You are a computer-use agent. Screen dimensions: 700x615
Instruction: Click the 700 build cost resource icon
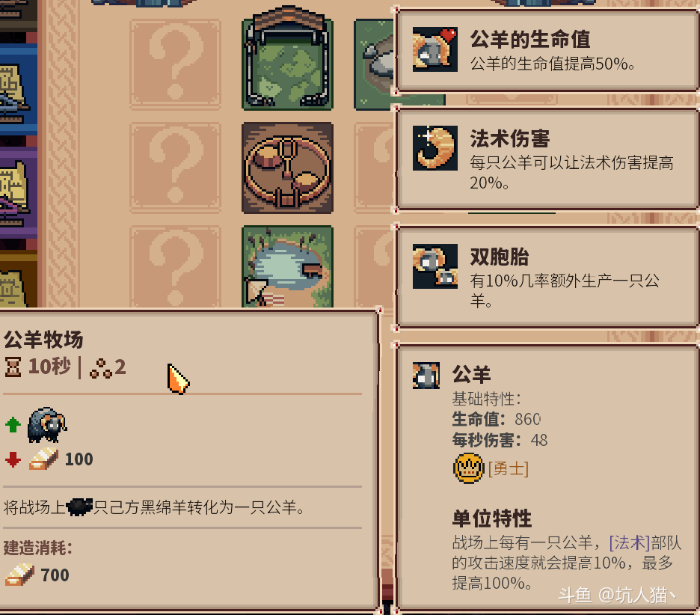[19, 575]
